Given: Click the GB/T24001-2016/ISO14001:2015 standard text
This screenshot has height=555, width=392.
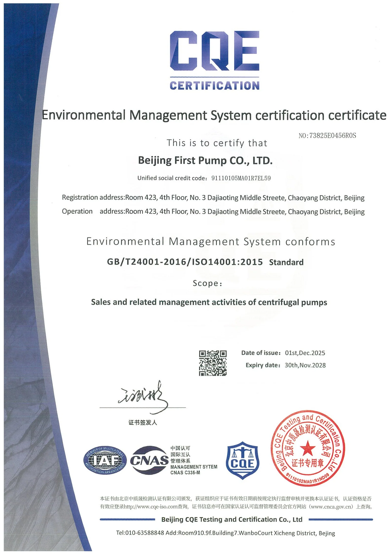Looking at the screenshot, I should [185, 262].
